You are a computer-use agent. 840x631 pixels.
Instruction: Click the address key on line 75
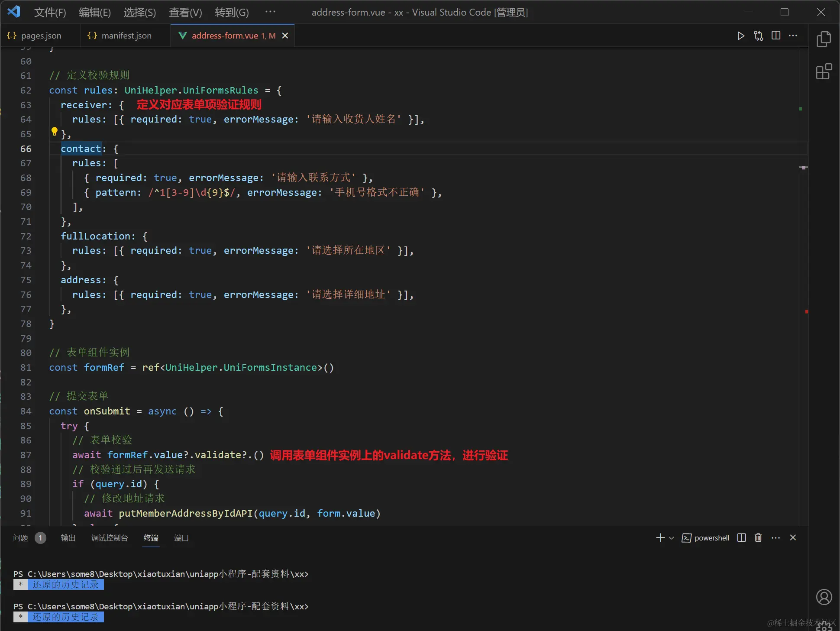pos(81,280)
